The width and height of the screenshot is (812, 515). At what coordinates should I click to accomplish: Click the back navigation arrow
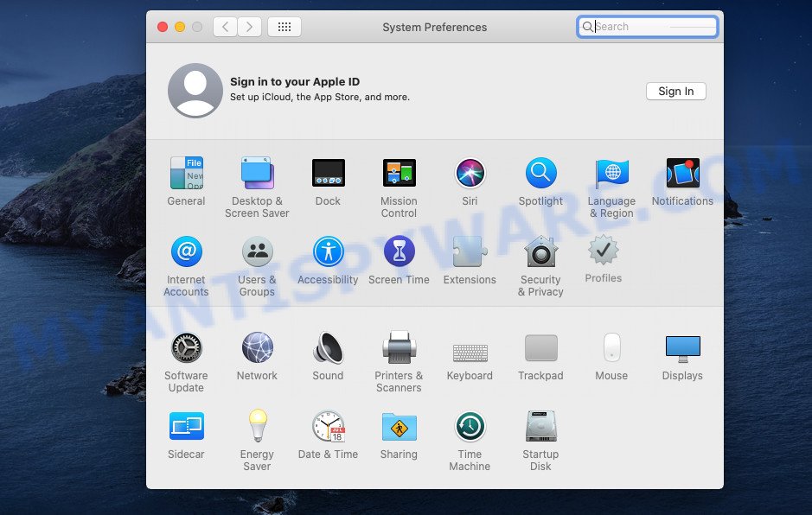click(225, 27)
